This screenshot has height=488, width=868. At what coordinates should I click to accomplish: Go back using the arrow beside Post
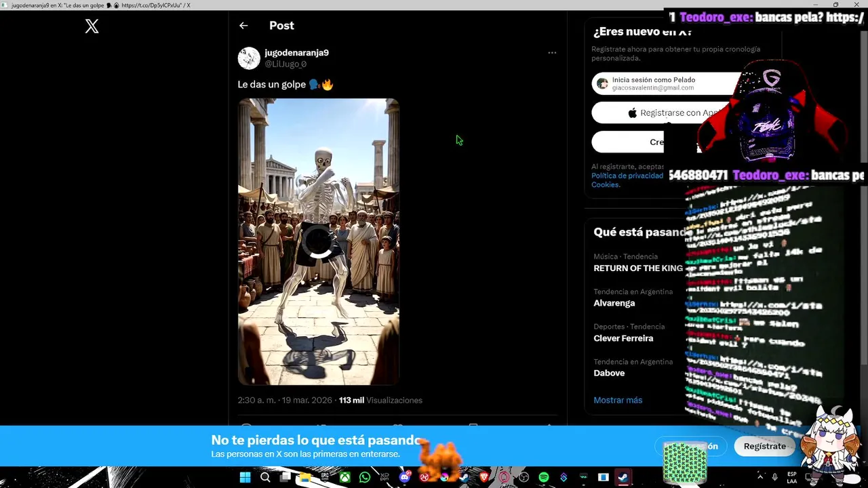243,26
